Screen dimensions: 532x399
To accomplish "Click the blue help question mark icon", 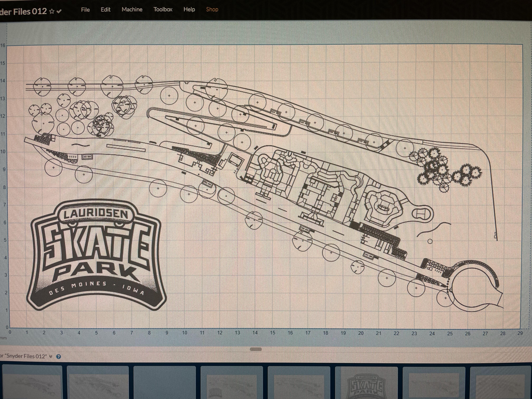I will coord(58,356).
